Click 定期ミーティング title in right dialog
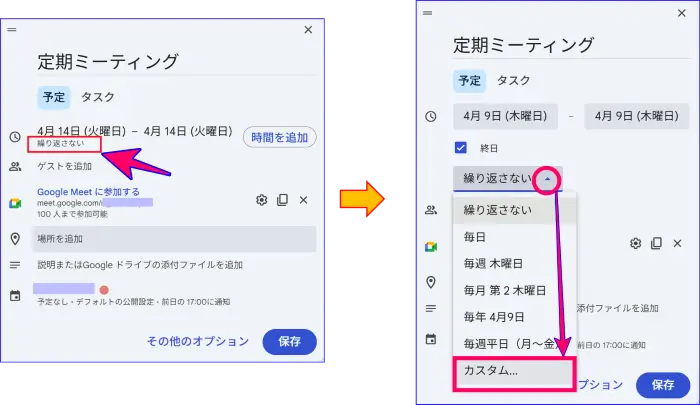Image resolution: width=700 pixels, height=405 pixels. tap(524, 46)
